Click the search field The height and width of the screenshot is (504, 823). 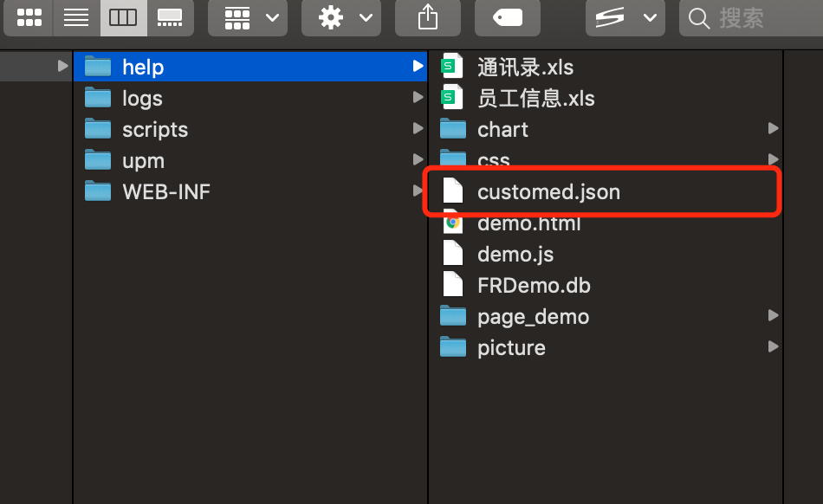[x=750, y=17]
